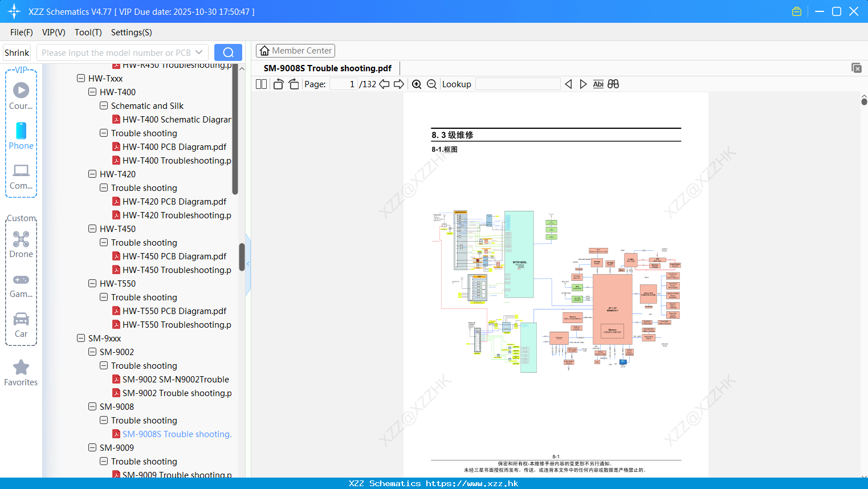Viewport: 868px width, 489px height.
Task: Open the File(F) menu
Action: 22,32
